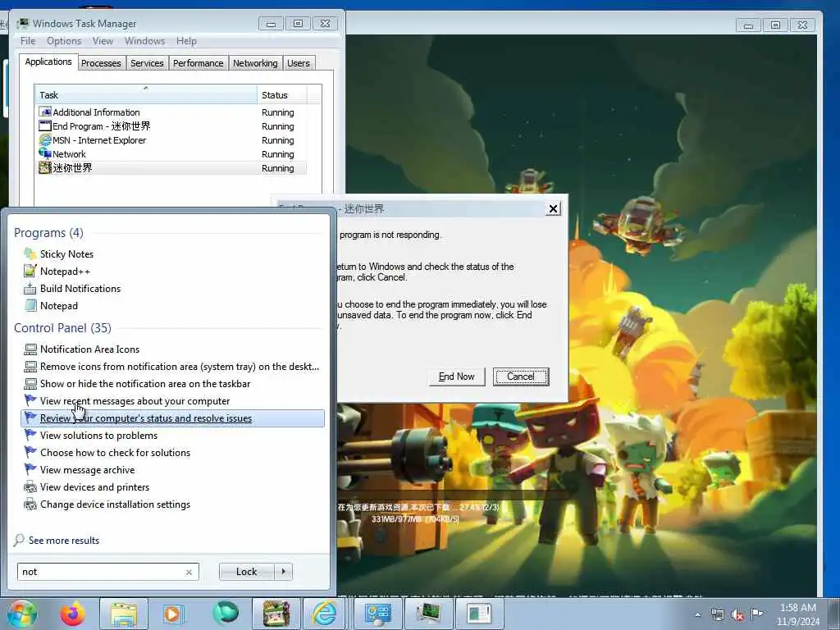The width and height of the screenshot is (840, 630).
Task: Open the Control Panel (35) results header
Action: (62, 328)
